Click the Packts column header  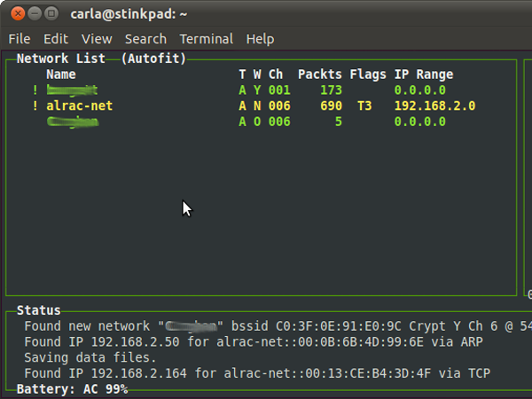coord(320,74)
